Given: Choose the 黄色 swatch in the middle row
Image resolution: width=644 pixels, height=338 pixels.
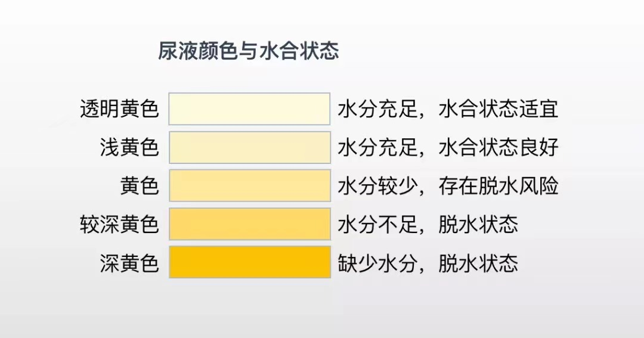Looking at the screenshot, I should click(249, 185).
